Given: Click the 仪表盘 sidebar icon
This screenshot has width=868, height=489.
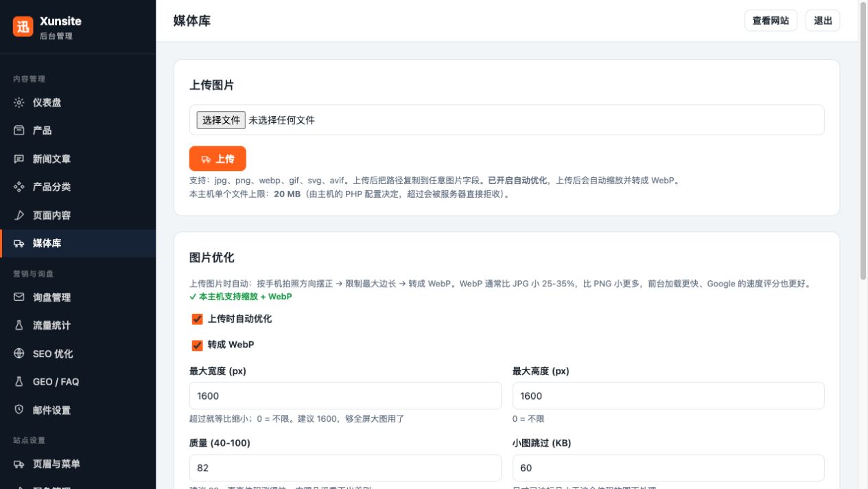Looking at the screenshot, I should click(x=19, y=102).
